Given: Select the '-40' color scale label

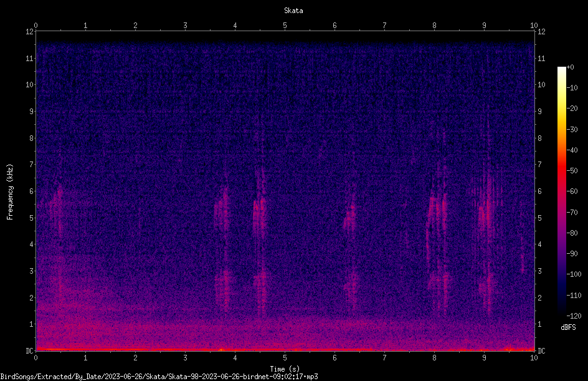Looking at the screenshot, I should (572, 150).
